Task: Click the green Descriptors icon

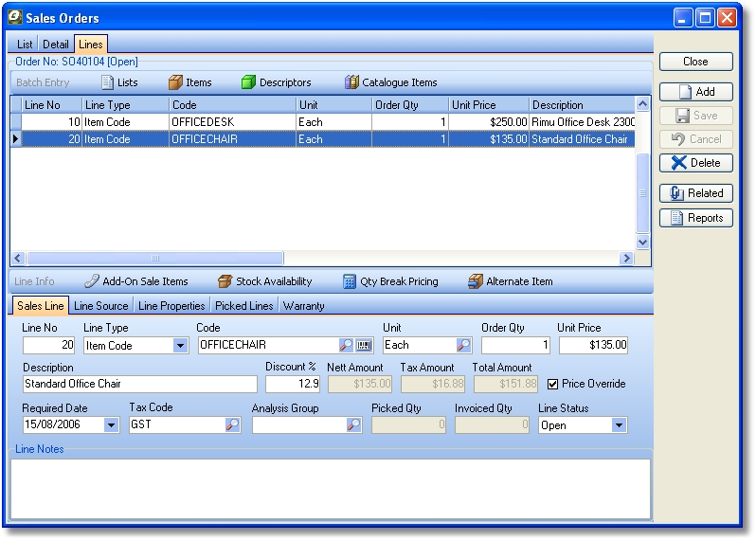Action: [x=249, y=82]
